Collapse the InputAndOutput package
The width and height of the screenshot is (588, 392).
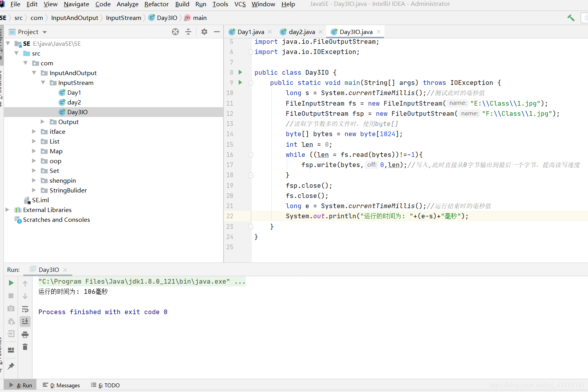pyautogui.click(x=34, y=73)
